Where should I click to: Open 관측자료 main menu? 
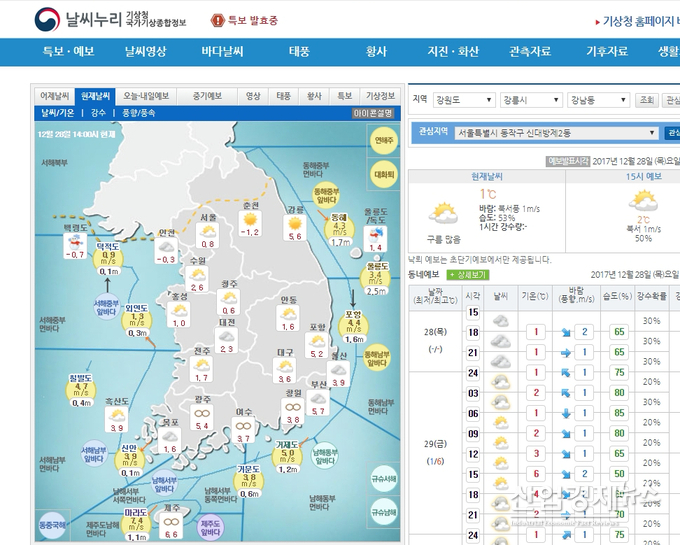tap(530, 52)
